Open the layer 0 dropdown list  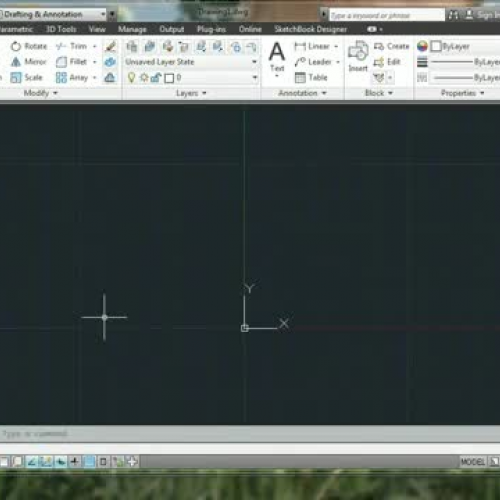(x=255, y=78)
